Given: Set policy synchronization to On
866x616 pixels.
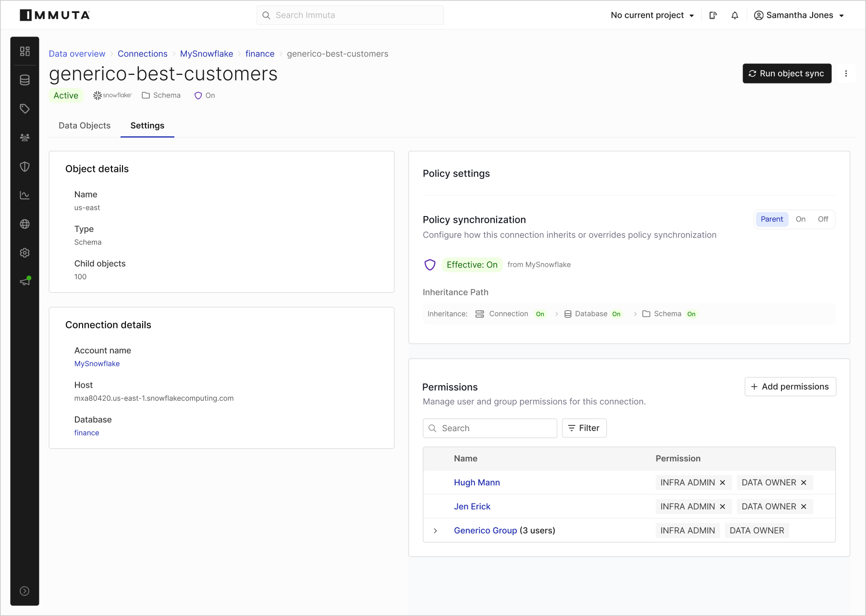Looking at the screenshot, I should (800, 219).
